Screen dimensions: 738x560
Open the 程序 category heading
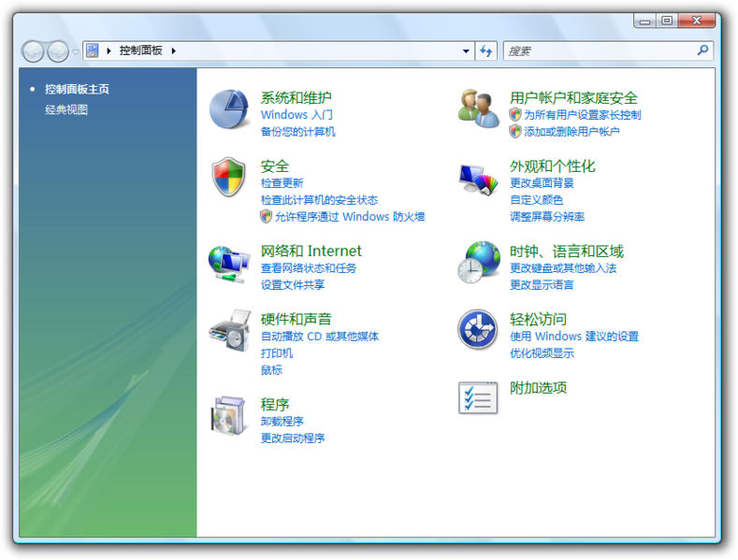pyautogui.click(x=275, y=404)
